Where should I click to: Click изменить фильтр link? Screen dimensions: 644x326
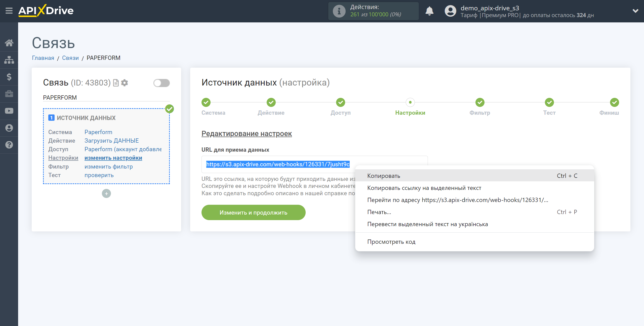point(108,166)
